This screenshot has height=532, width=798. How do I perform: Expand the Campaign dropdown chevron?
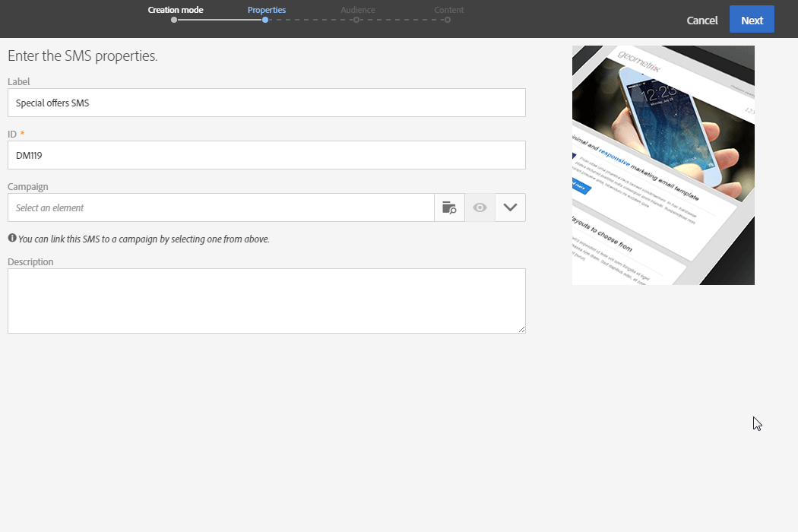pyautogui.click(x=510, y=207)
